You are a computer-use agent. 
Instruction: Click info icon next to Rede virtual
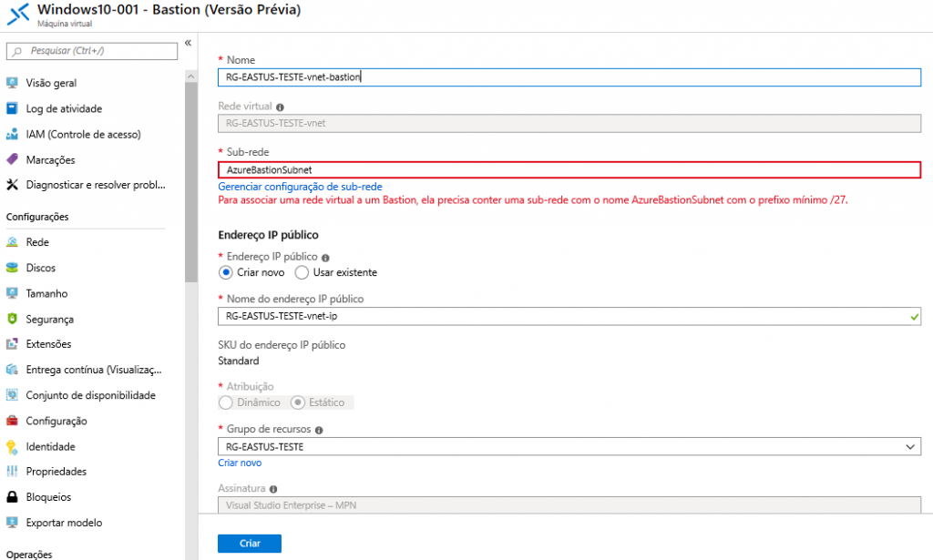[x=280, y=107]
